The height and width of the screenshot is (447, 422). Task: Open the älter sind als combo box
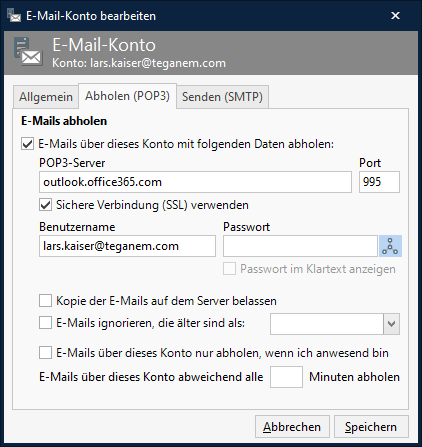(335, 324)
